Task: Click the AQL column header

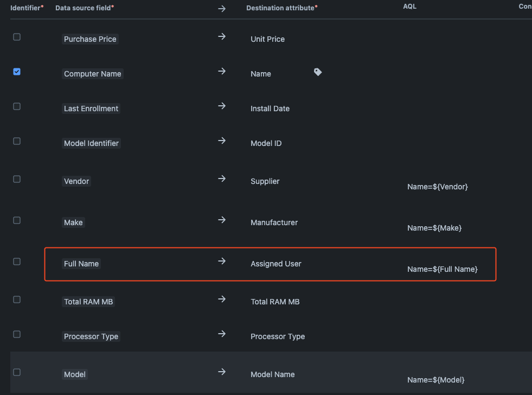Action: [409, 7]
